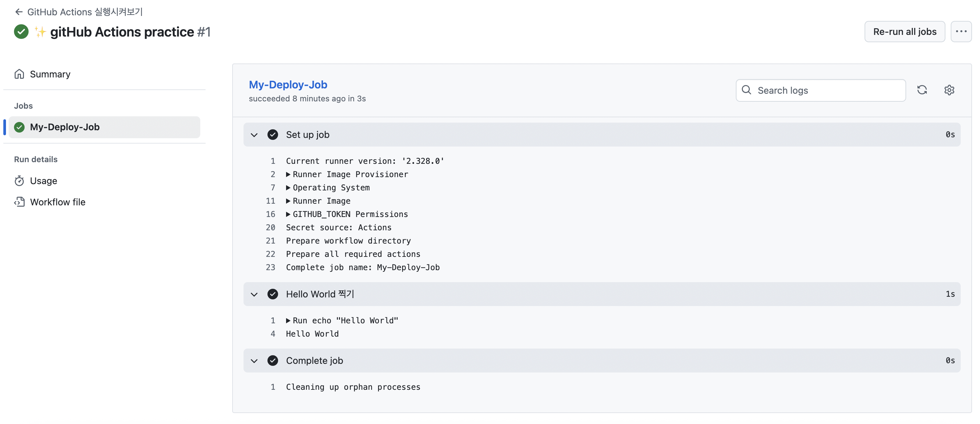Viewport: 980px width, 424px height.
Task: Click log line number 22
Action: (270, 254)
